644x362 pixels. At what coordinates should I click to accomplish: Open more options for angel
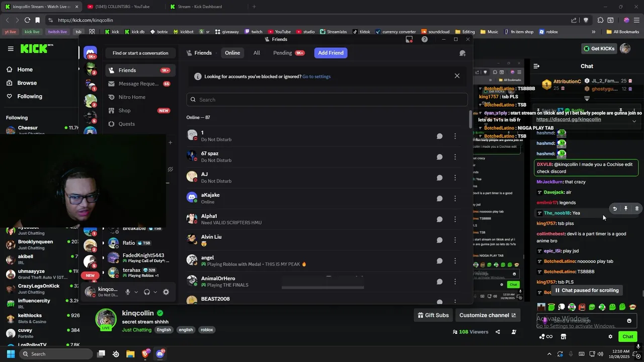455,260
